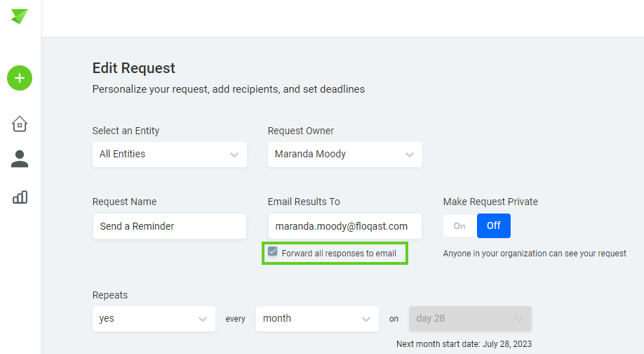644x354 pixels.
Task: Click the green plus create button
Action: 20,78
